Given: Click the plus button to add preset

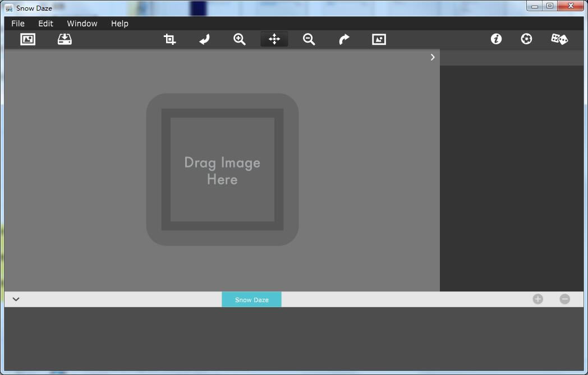Looking at the screenshot, I should coord(538,299).
